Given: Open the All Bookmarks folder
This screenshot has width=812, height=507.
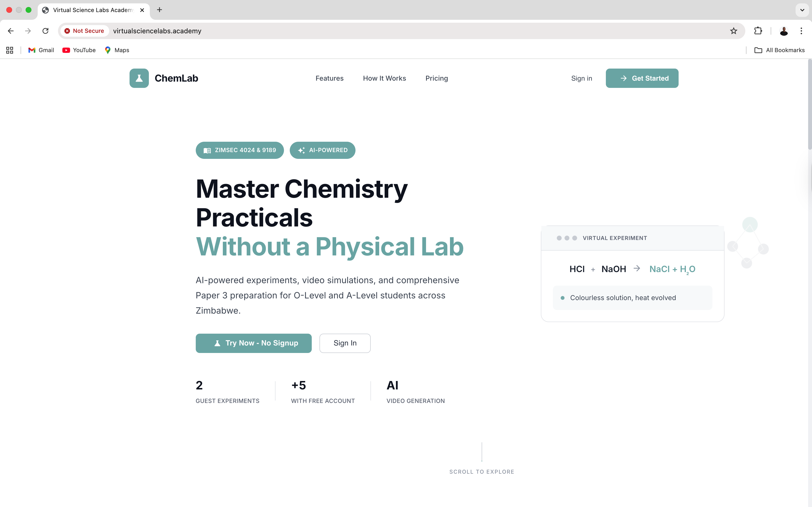Looking at the screenshot, I should [779, 50].
